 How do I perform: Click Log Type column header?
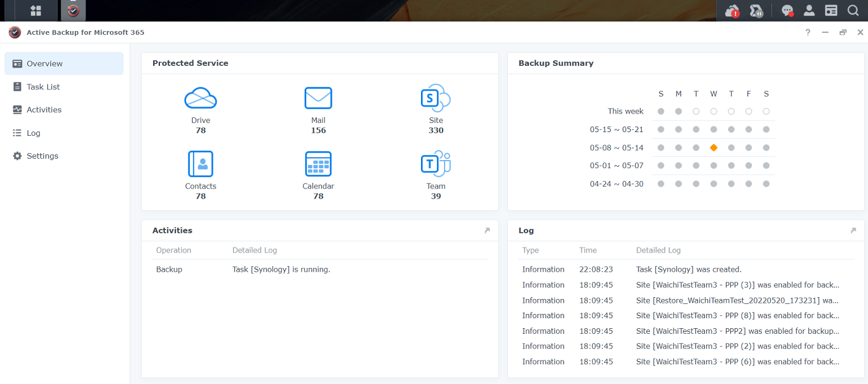(531, 250)
